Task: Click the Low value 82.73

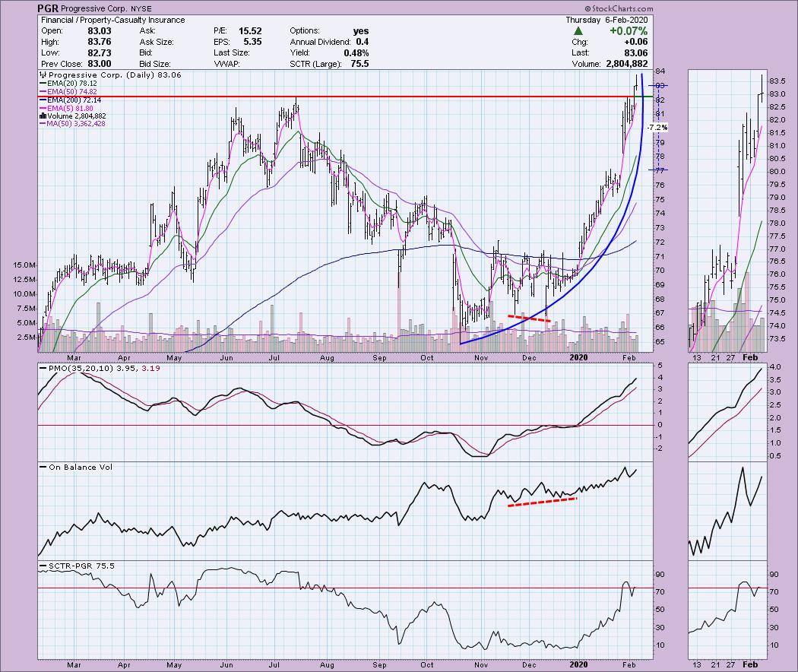Action: click(100, 53)
